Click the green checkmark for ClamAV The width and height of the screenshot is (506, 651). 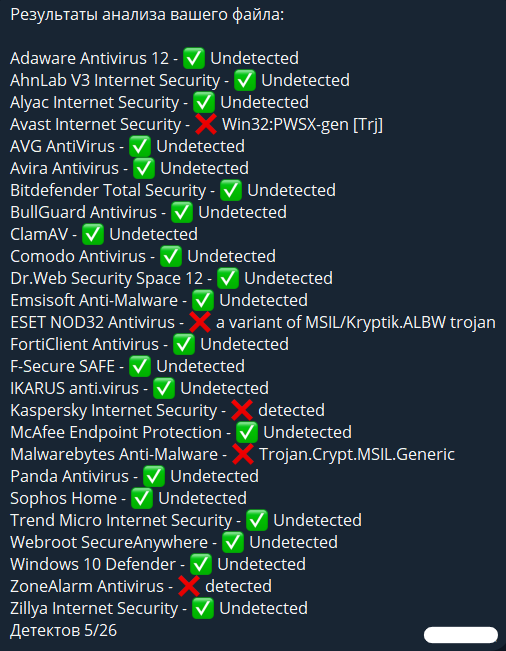point(93,234)
